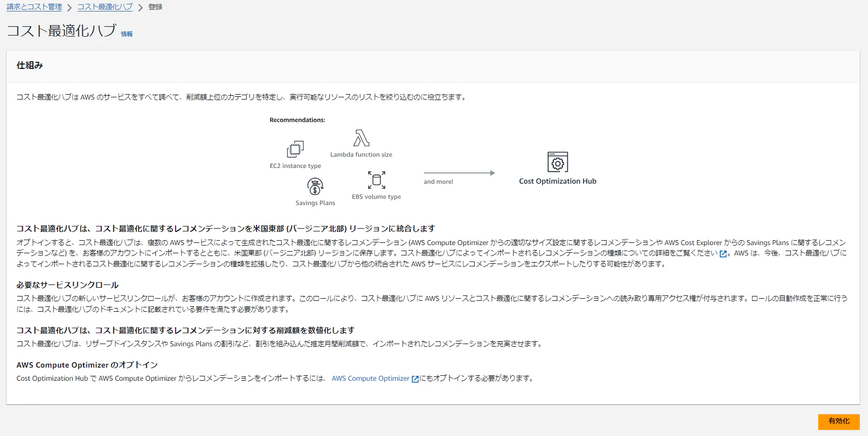868x436 pixels.
Task: Click the EC2 instance type label
Action: (x=295, y=166)
